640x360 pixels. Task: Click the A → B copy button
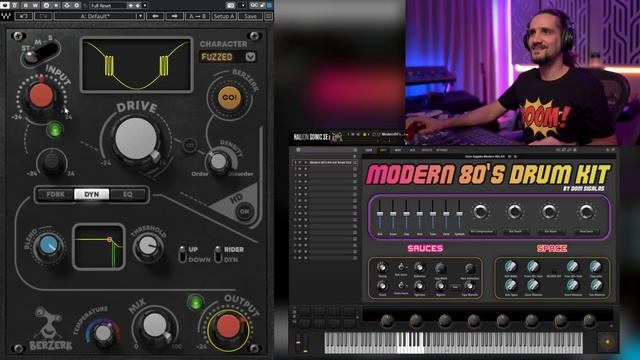click(198, 16)
